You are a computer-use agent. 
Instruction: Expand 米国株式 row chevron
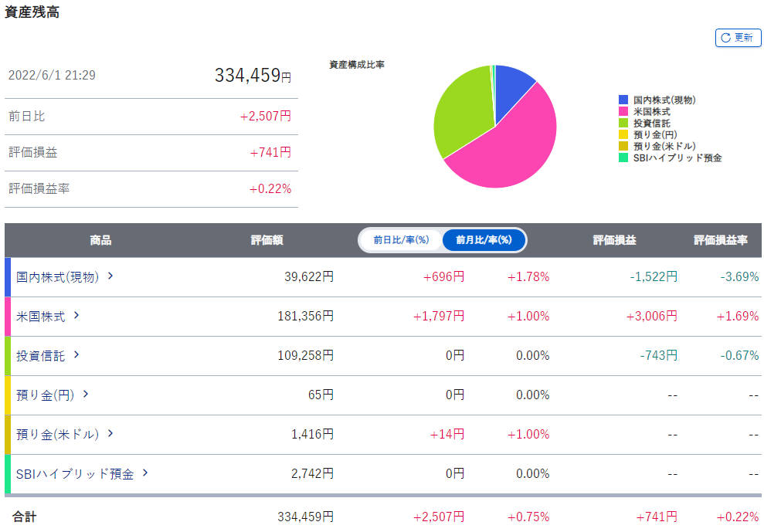[x=76, y=315]
